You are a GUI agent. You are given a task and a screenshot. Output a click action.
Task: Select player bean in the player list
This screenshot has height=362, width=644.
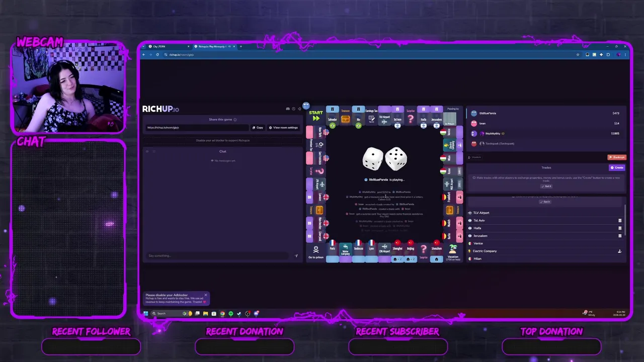click(546, 123)
